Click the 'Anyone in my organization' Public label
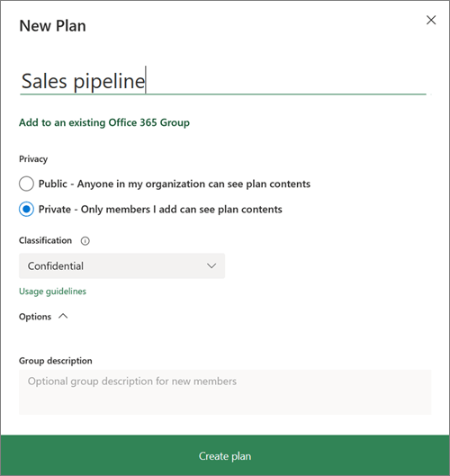The height and width of the screenshot is (476, 450). tap(175, 184)
